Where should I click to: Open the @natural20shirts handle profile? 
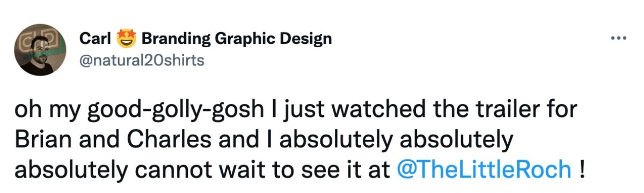142,60
